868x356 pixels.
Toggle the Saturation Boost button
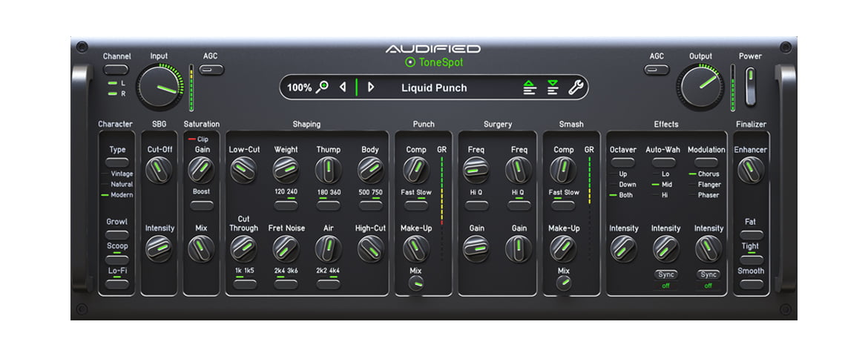tap(202, 205)
